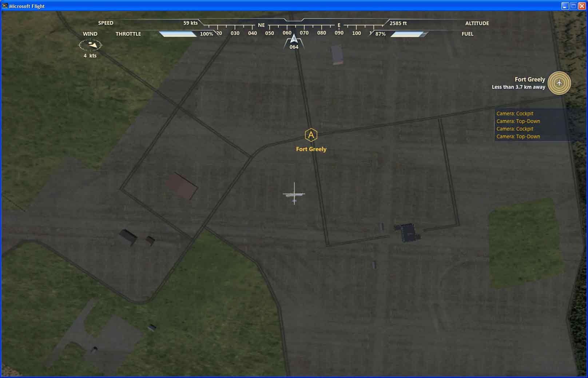
Task: Click the 030 heading tick label
Action: click(235, 33)
